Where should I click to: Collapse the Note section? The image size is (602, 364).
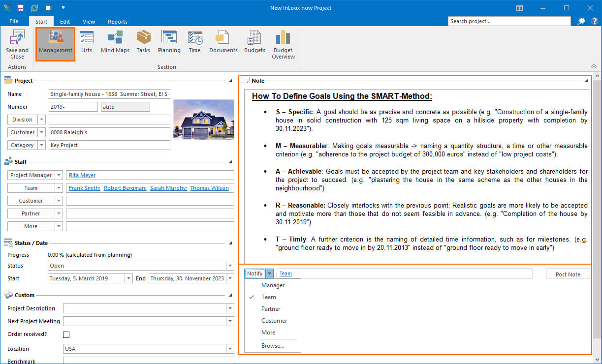(586, 81)
